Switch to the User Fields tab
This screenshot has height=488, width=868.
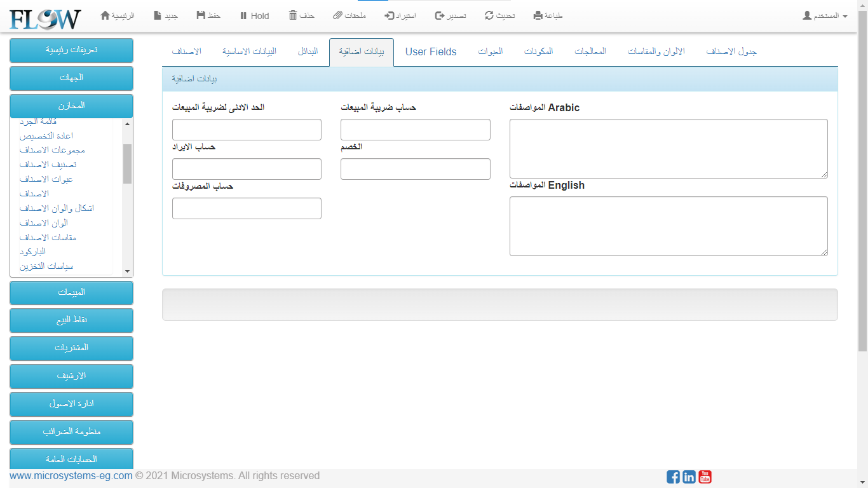coord(431,52)
